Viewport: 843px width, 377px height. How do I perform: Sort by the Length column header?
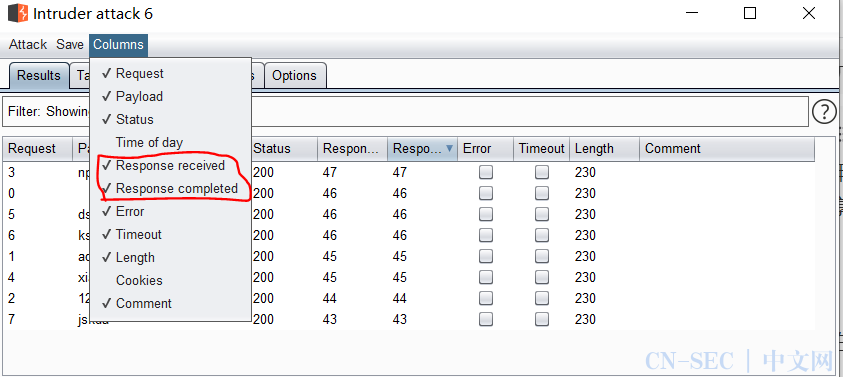tap(604, 149)
